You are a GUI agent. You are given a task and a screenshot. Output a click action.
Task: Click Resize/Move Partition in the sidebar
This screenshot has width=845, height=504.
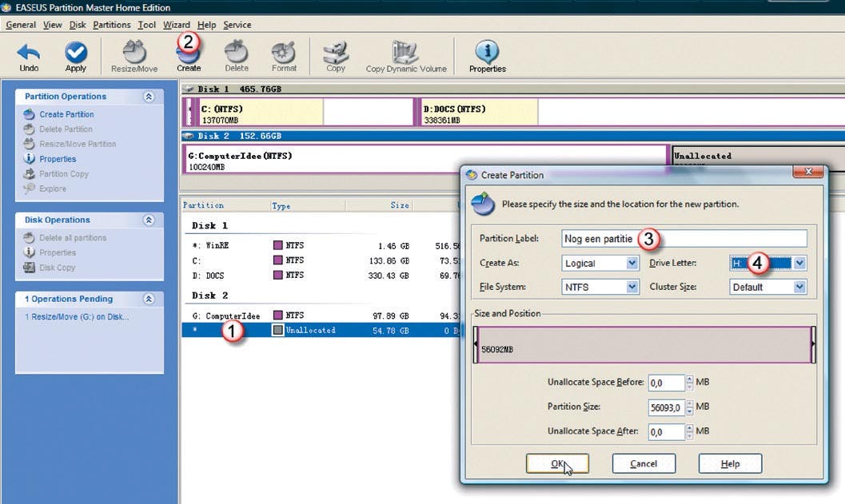[78, 144]
